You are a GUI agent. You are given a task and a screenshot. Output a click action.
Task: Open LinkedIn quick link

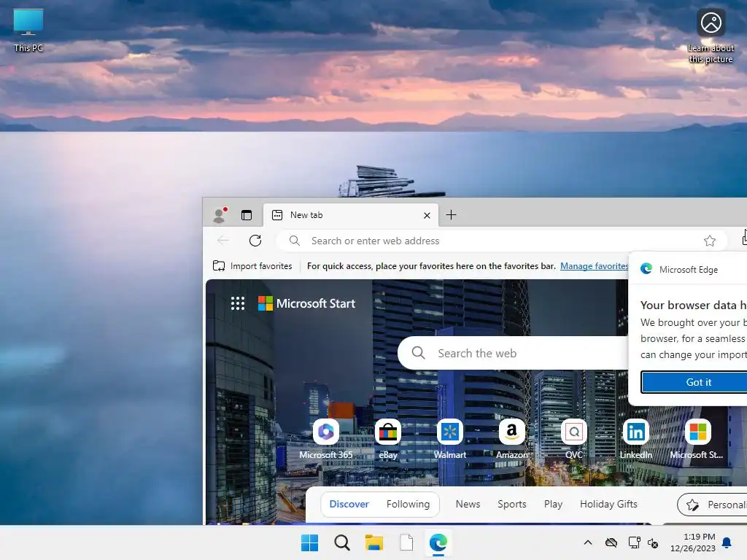(635, 439)
